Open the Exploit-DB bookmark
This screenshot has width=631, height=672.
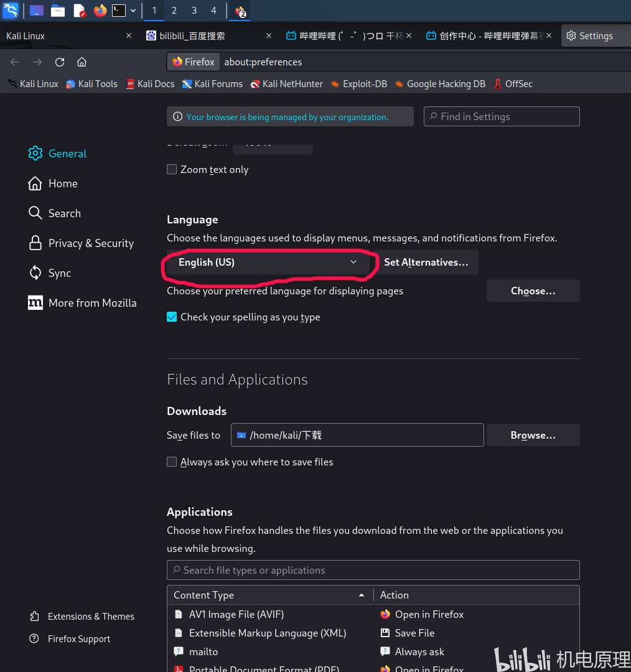[x=358, y=84]
